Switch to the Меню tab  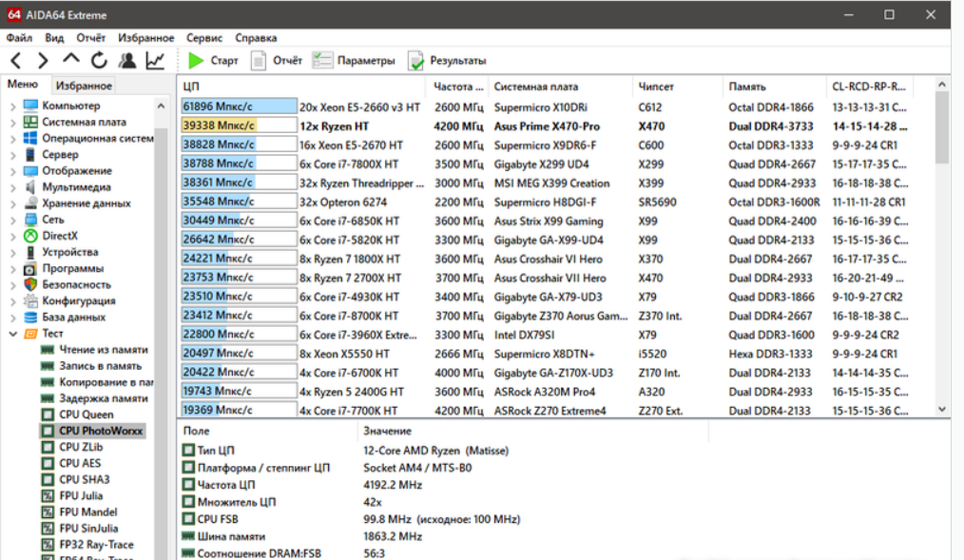(23, 85)
